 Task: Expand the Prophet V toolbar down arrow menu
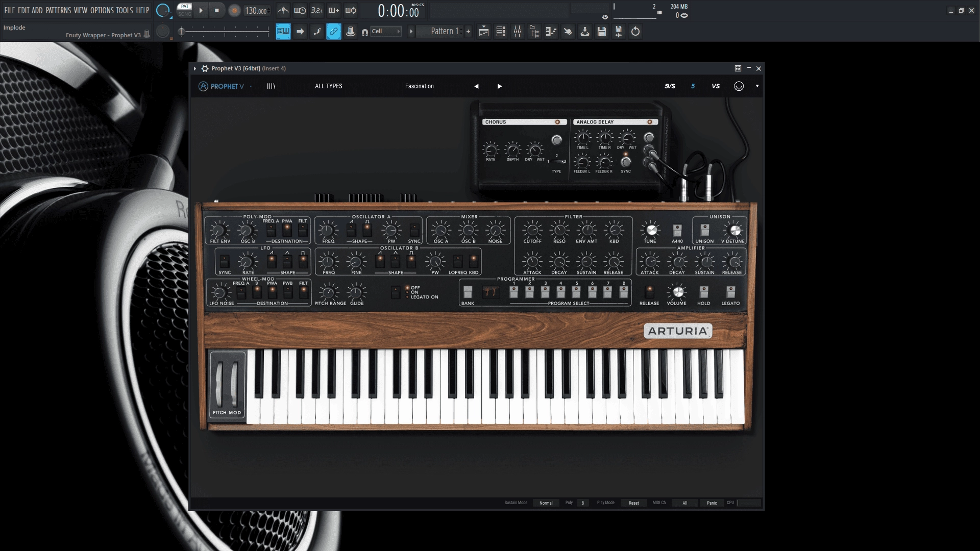757,86
